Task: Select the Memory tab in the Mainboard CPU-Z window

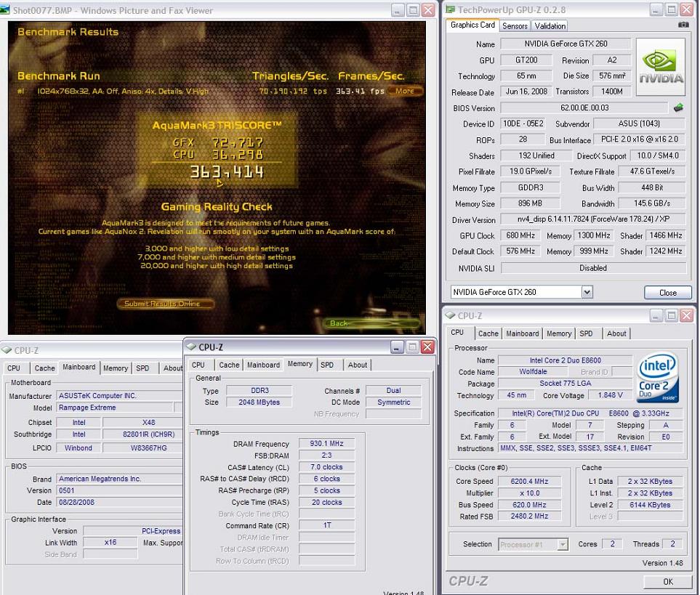Action: [x=116, y=368]
